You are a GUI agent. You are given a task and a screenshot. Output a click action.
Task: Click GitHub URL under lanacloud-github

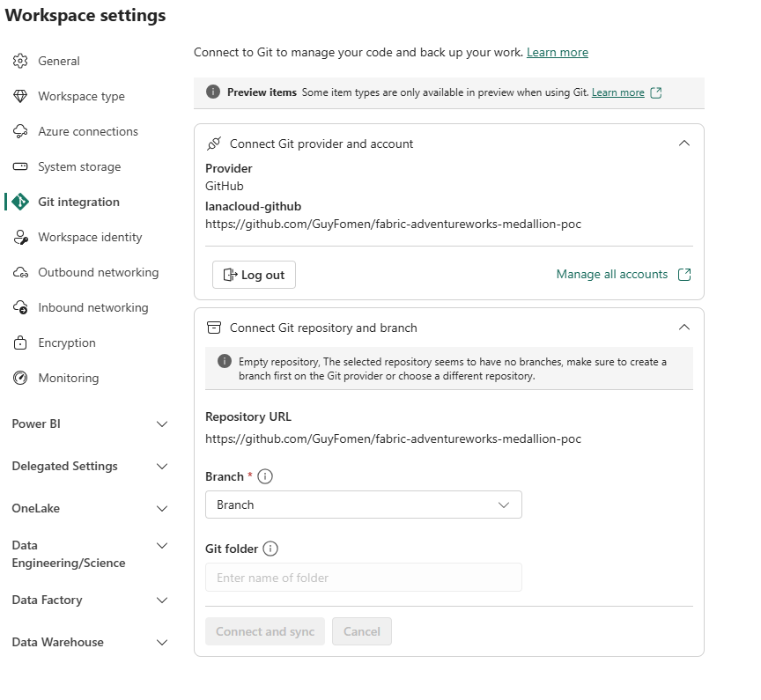pos(393,225)
